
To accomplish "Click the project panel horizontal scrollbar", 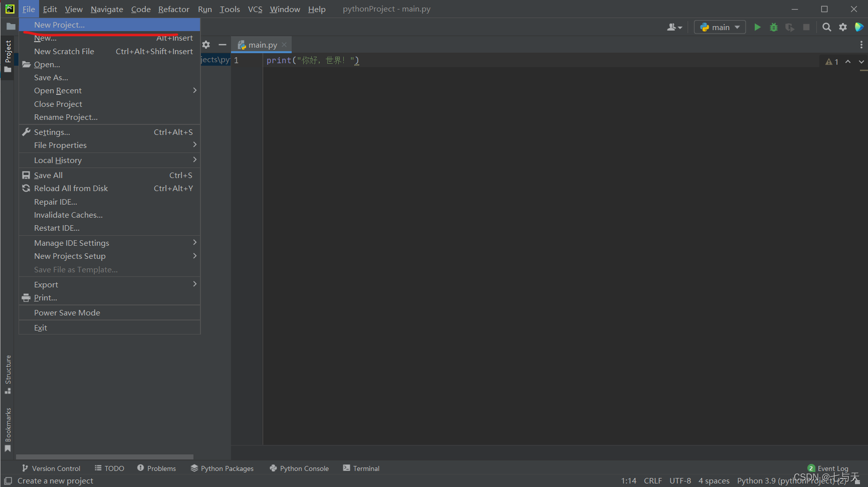I will pos(105,457).
